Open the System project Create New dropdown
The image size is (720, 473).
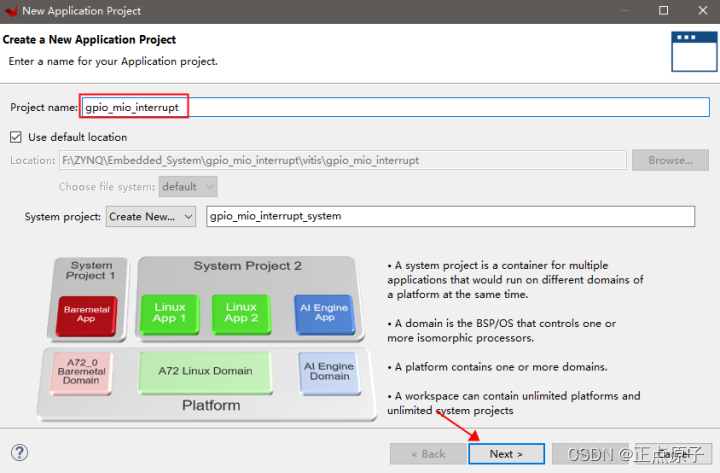pyautogui.click(x=151, y=216)
